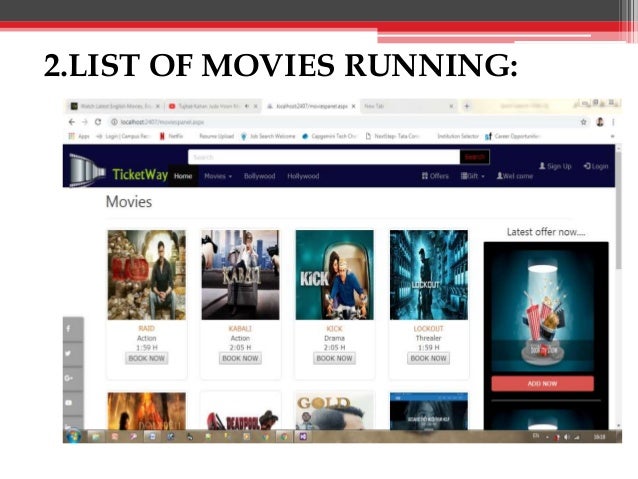Click the taskbar clock
Image resolution: width=638 pixels, height=479 pixels.
tap(599, 437)
